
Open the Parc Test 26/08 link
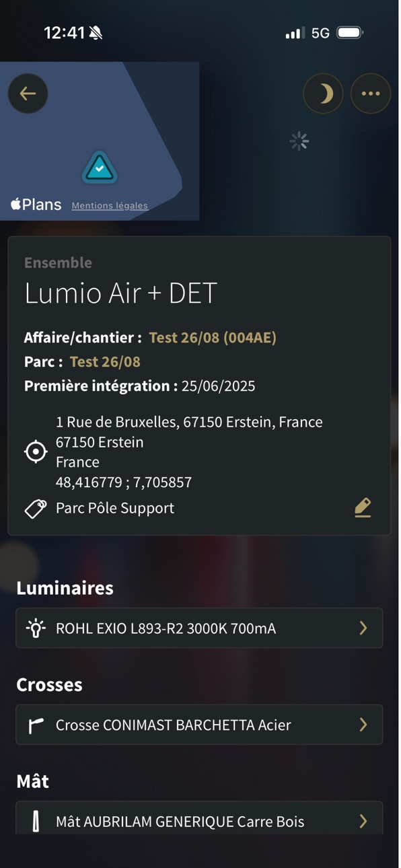pos(105,362)
